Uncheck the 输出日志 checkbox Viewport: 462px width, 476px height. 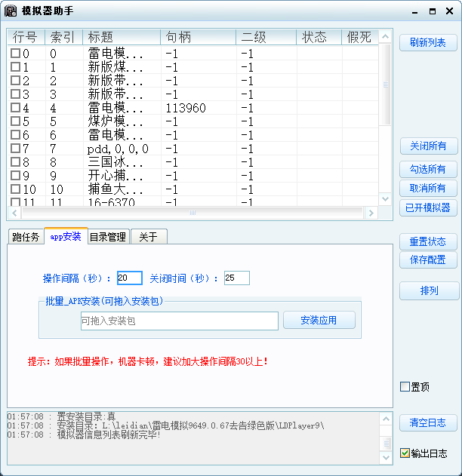pos(405,453)
